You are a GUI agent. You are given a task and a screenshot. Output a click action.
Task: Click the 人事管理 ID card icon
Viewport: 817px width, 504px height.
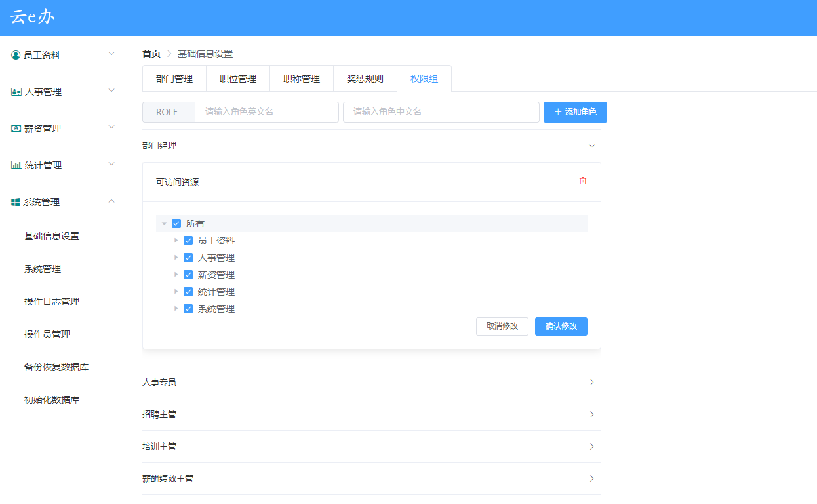[x=16, y=92]
